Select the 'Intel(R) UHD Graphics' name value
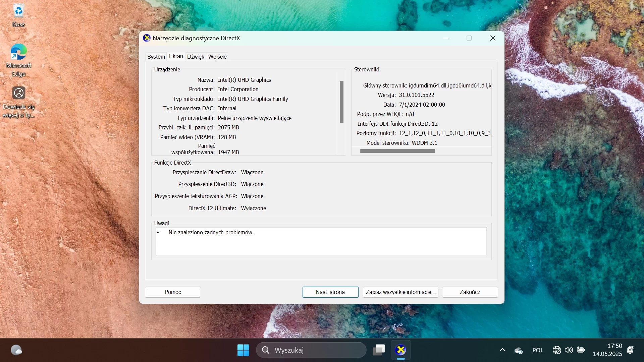 coord(244,80)
